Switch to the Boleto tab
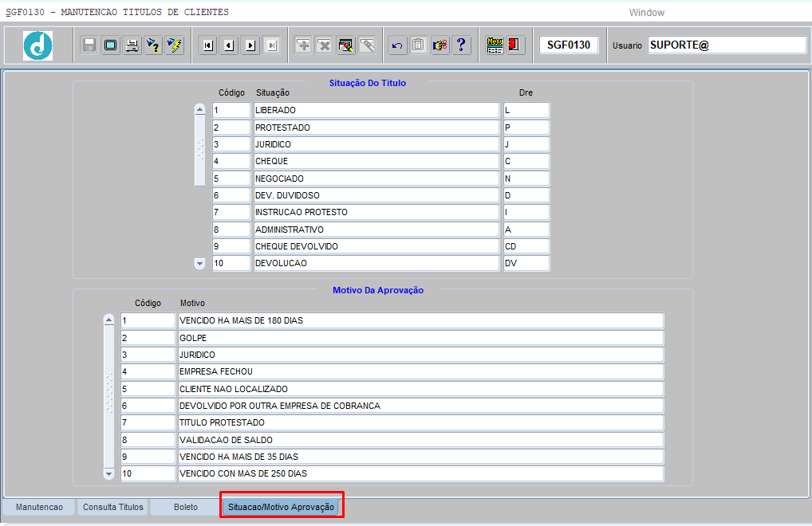 (186, 507)
